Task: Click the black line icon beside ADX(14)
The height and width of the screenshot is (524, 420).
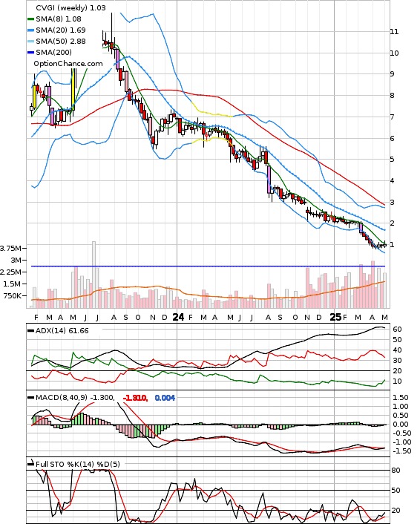Action: coord(30,331)
